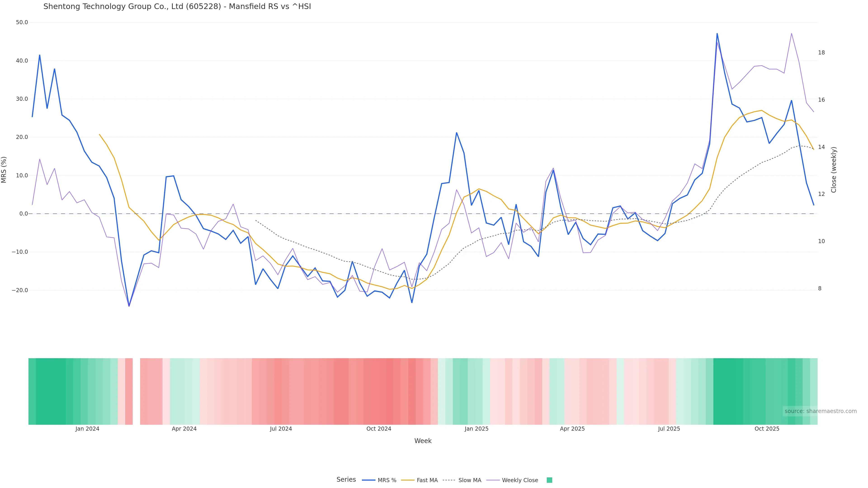This screenshot has height=488, width=868.
Task: Click the Jan 2024 axis tick label
Action: (87, 429)
